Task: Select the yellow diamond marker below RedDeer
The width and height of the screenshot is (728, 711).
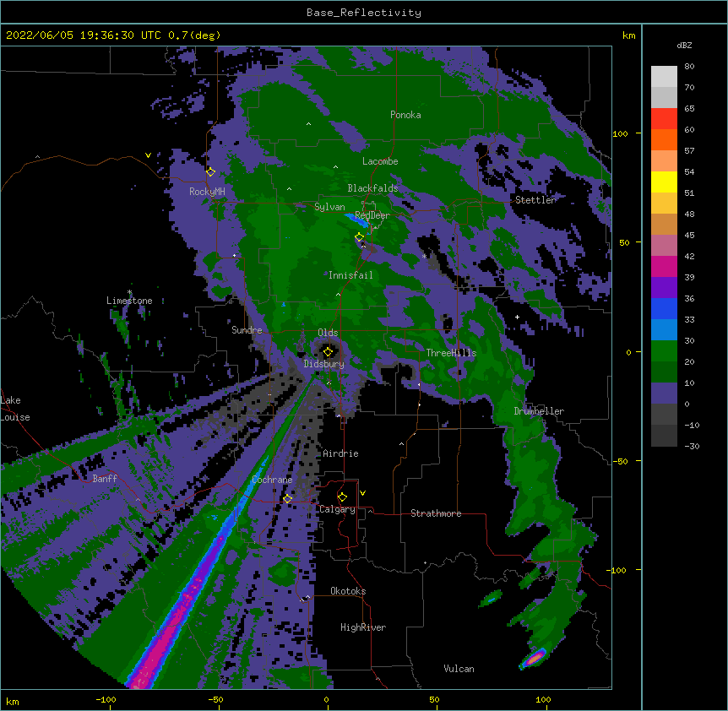Action: (360, 236)
